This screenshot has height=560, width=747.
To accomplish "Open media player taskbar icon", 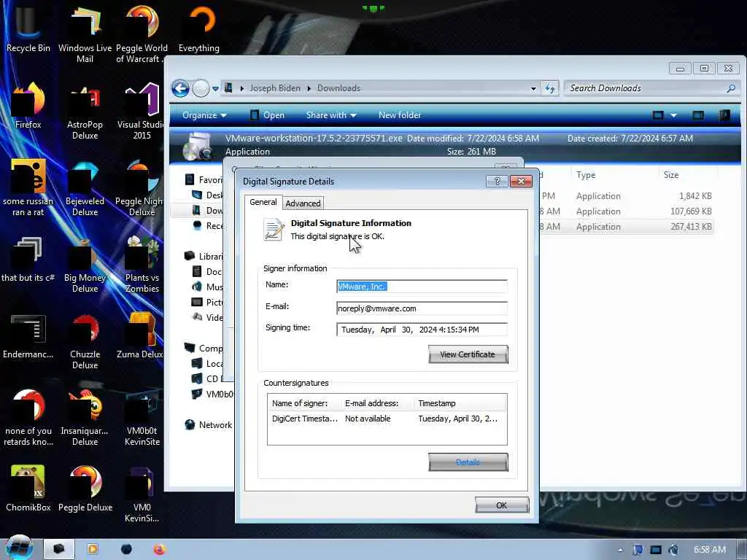I will (93, 550).
